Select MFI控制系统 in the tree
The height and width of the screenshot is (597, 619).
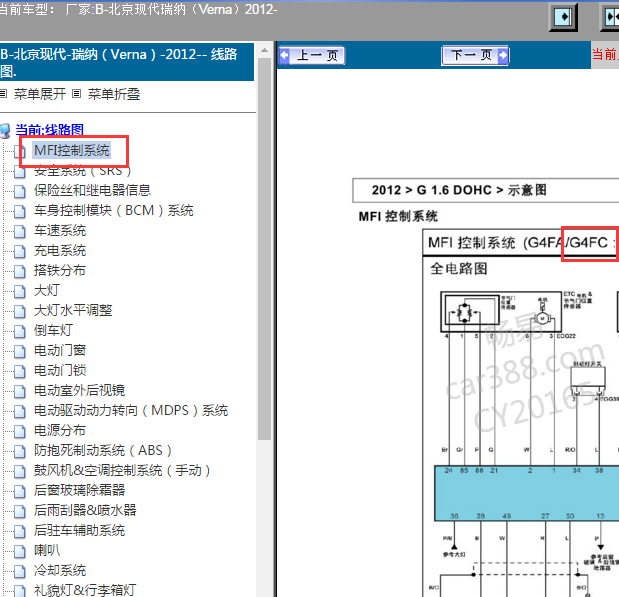[x=72, y=150]
